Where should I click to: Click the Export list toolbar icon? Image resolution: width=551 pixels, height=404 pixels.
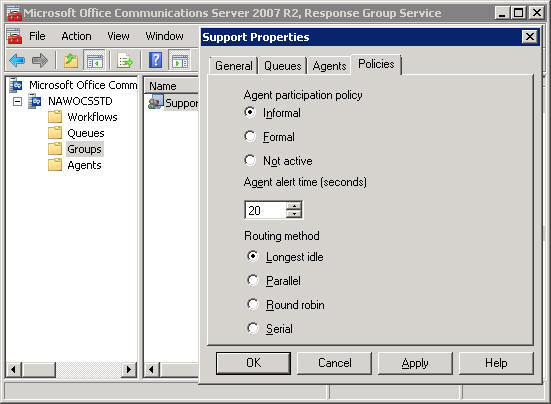125,60
